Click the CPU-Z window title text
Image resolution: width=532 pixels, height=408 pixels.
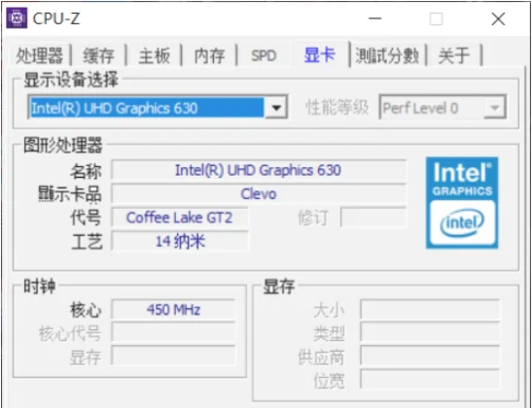[x=56, y=18]
